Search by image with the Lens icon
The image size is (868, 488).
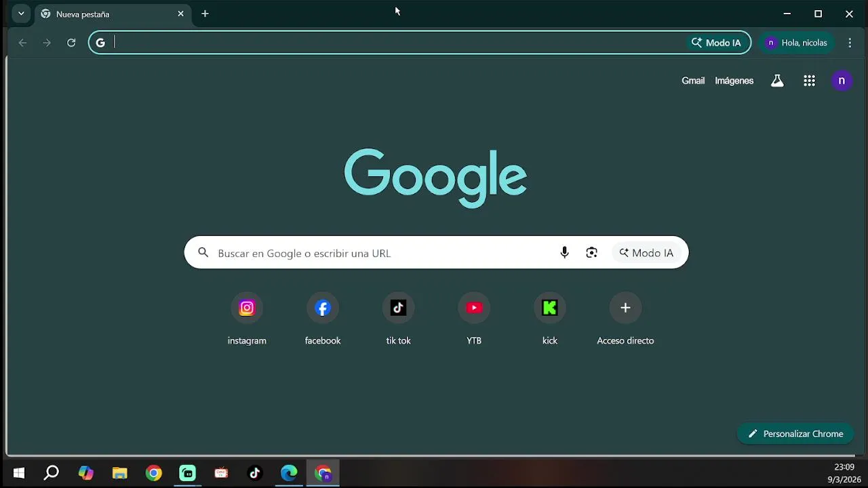592,253
